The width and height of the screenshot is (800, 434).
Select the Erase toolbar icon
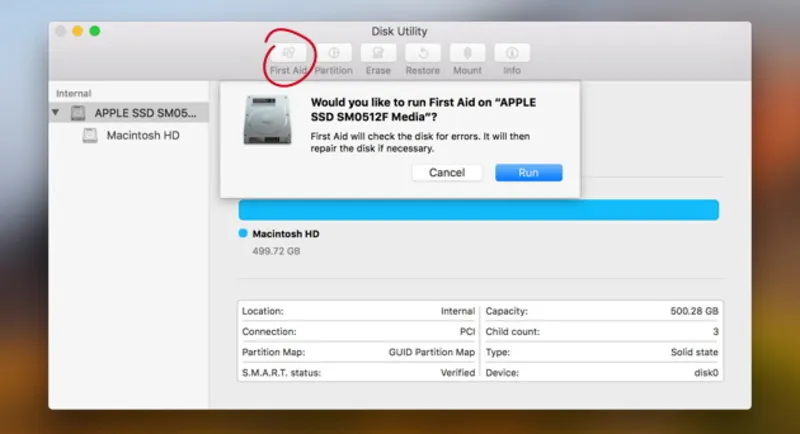pyautogui.click(x=378, y=53)
